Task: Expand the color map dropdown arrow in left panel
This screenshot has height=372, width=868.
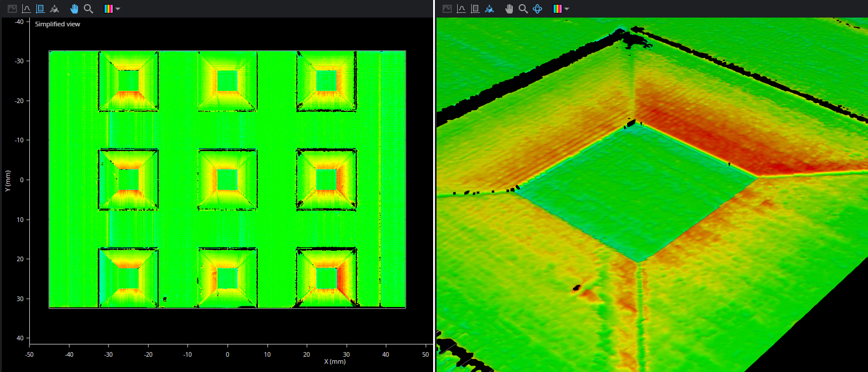Action: 118,9
